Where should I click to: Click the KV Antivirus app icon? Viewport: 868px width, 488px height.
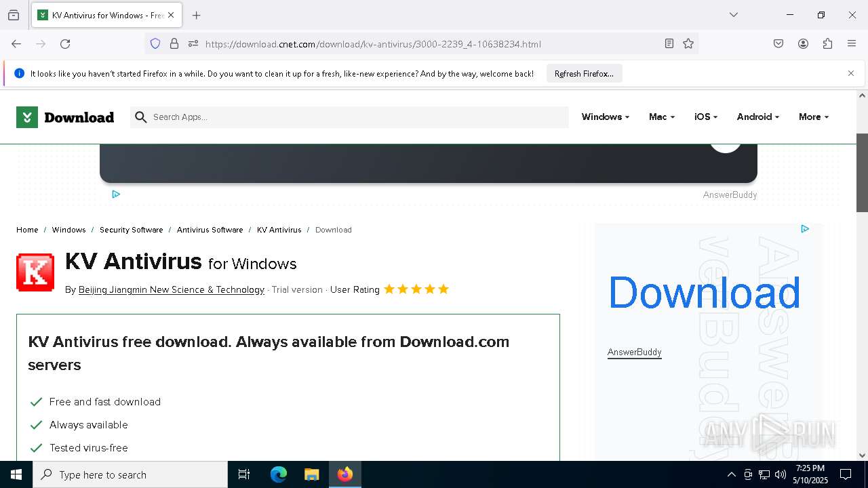35,272
